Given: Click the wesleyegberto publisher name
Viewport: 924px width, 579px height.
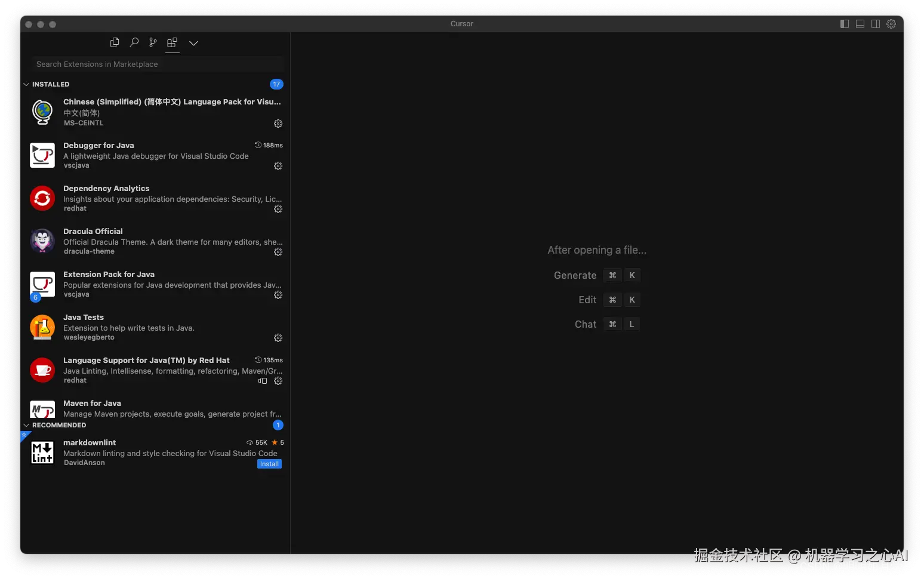Looking at the screenshot, I should (x=89, y=337).
